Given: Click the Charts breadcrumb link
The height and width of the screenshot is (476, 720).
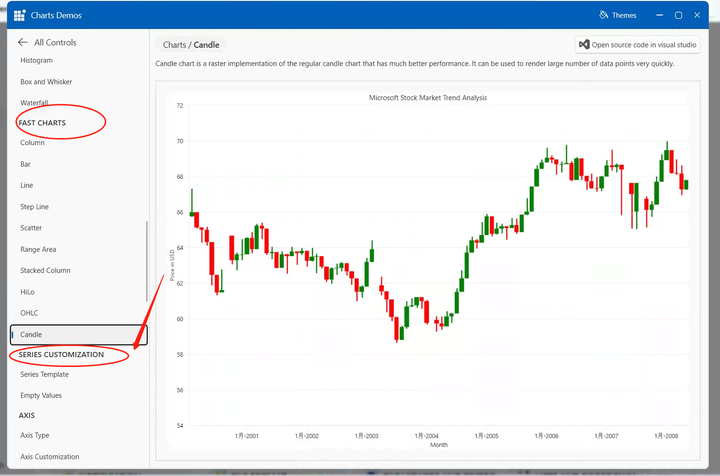Looking at the screenshot, I should pos(174,45).
